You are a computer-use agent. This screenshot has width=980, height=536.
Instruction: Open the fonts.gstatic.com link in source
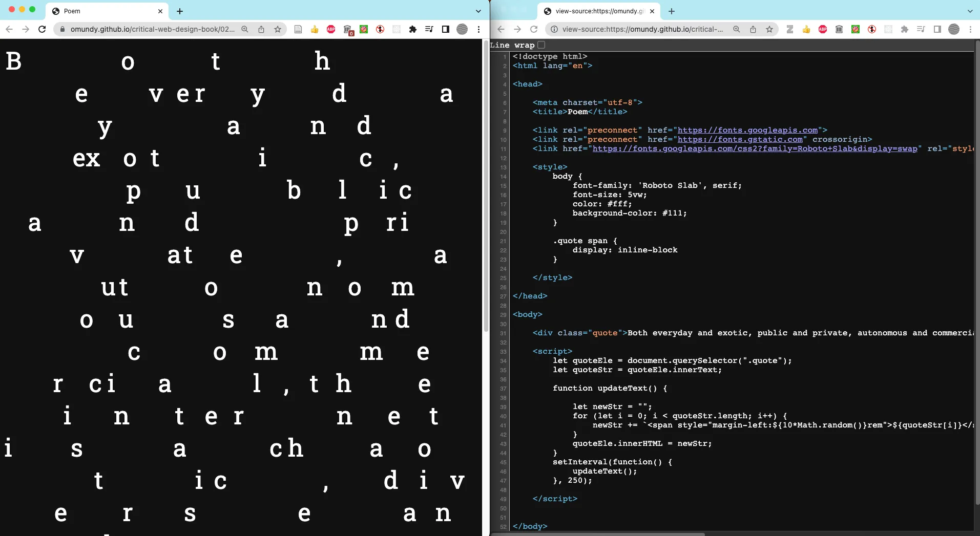tap(740, 139)
